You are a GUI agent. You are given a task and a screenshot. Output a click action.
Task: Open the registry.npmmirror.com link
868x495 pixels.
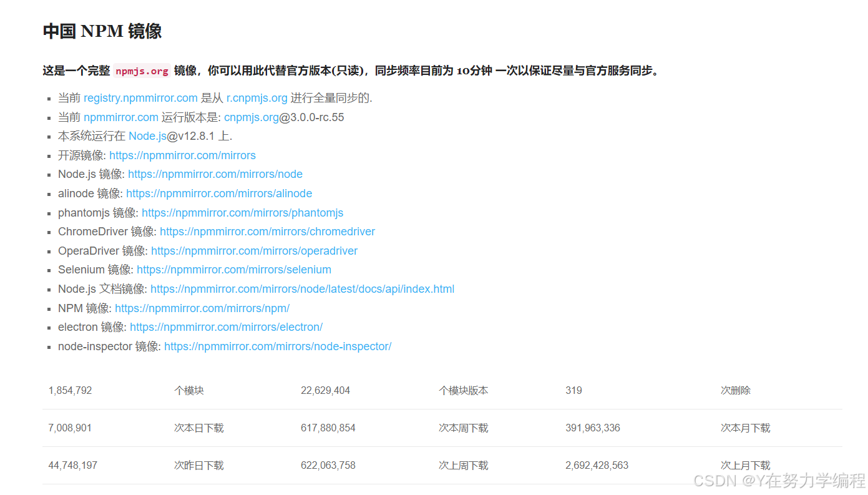click(140, 98)
